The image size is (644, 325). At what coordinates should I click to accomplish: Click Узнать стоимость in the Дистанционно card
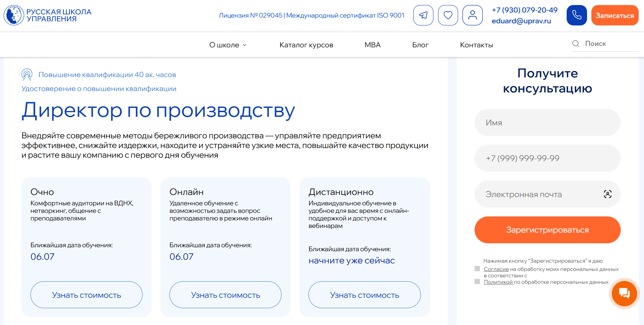(x=364, y=295)
